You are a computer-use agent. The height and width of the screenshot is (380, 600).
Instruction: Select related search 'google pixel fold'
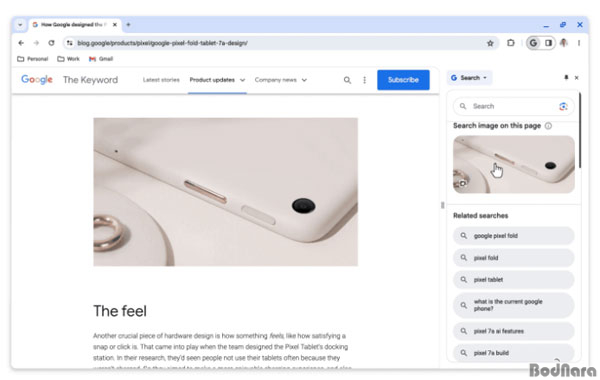tap(514, 236)
